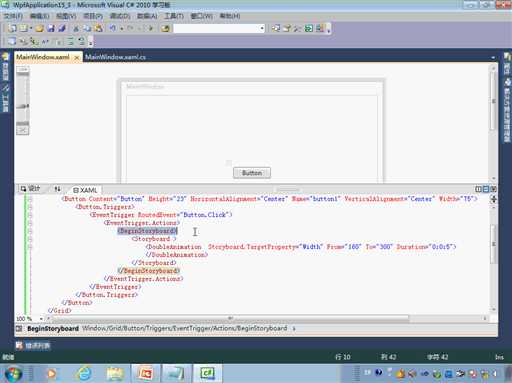Click the green Start Page toolbar icon

[x=309, y=28]
